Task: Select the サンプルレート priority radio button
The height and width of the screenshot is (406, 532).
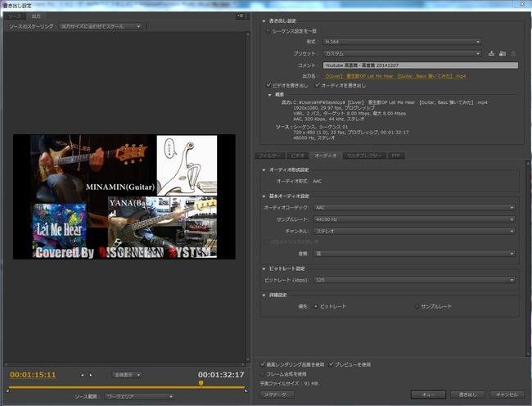Action: tap(417, 306)
